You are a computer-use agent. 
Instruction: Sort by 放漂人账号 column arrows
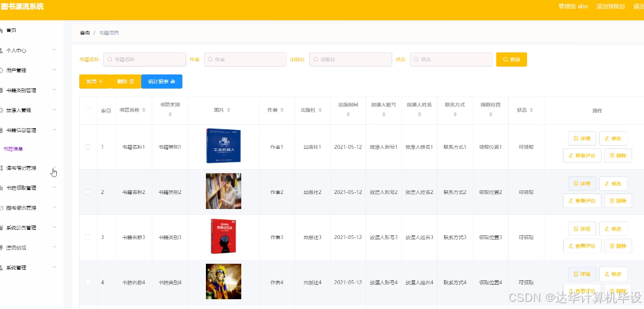384,114
